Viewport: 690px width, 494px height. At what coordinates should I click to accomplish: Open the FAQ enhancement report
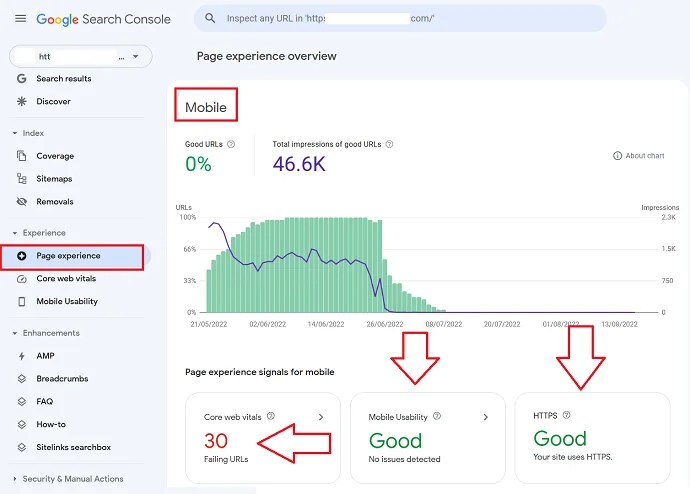tap(44, 402)
